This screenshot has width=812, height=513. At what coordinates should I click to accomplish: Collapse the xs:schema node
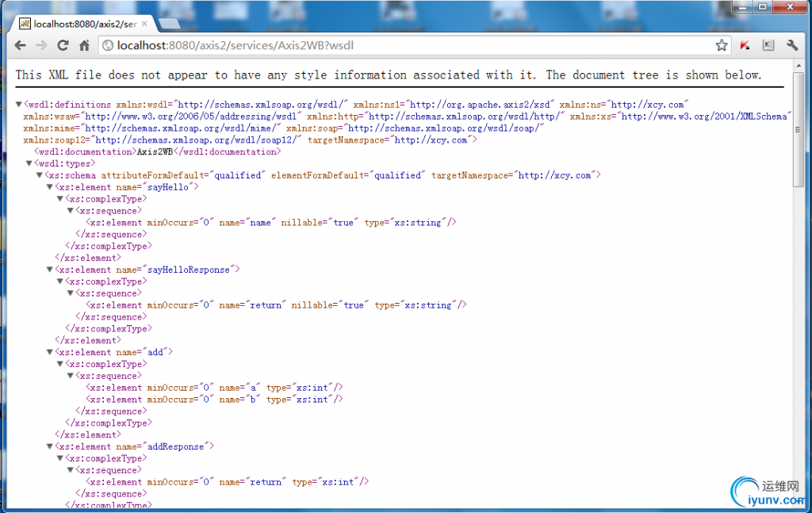(x=40, y=175)
